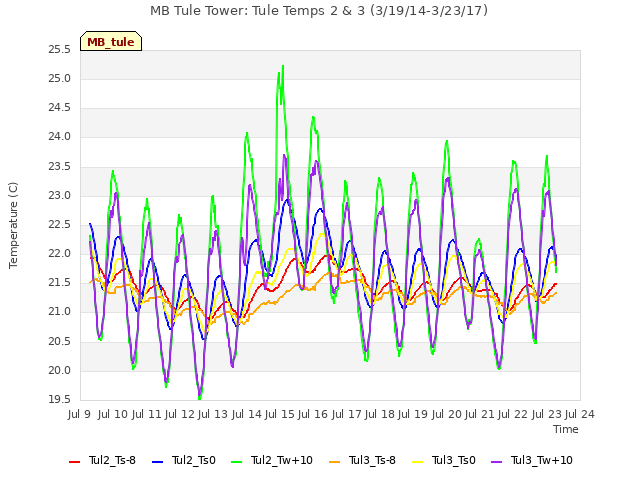Click the Jul 14 x-axis label
This screenshot has width=640, height=480.
pyautogui.click(x=246, y=414)
